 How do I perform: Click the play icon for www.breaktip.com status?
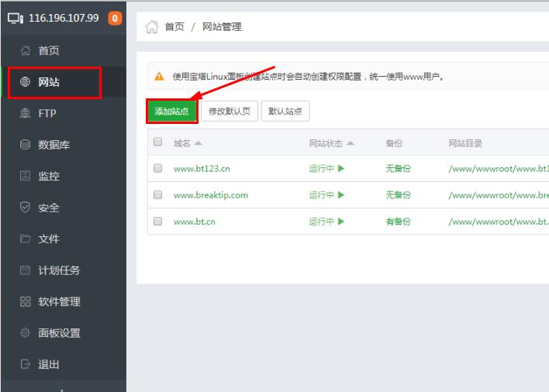341,194
